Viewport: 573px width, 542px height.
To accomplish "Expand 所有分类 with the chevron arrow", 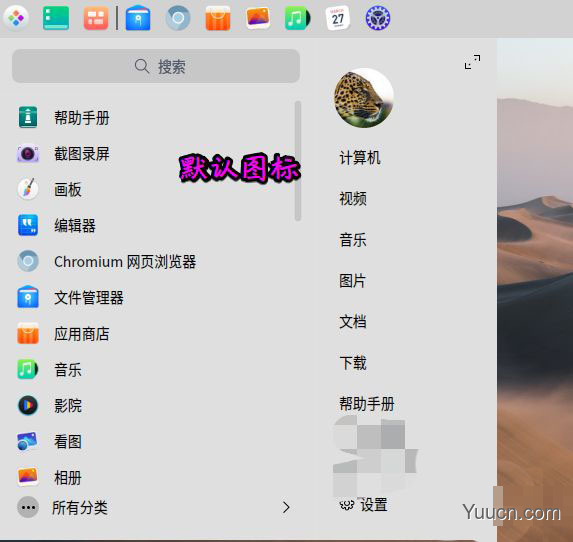I will pyautogui.click(x=286, y=507).
